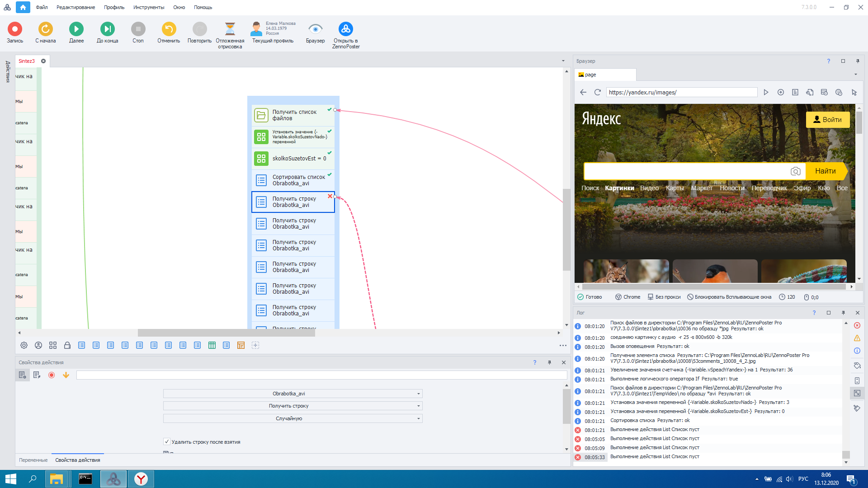Click the Далее step-forward icon
This screenshot has width=868, height=488.
(76, 29)
